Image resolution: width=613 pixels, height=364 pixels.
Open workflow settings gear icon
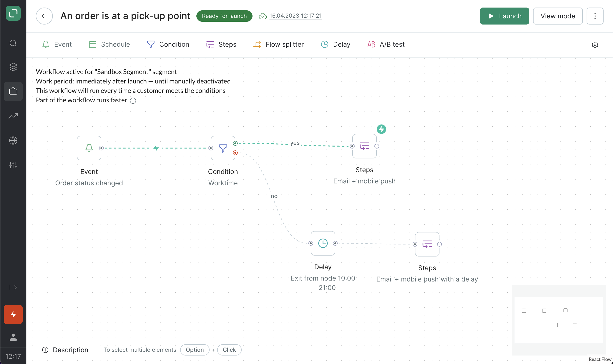coord(595,45)
